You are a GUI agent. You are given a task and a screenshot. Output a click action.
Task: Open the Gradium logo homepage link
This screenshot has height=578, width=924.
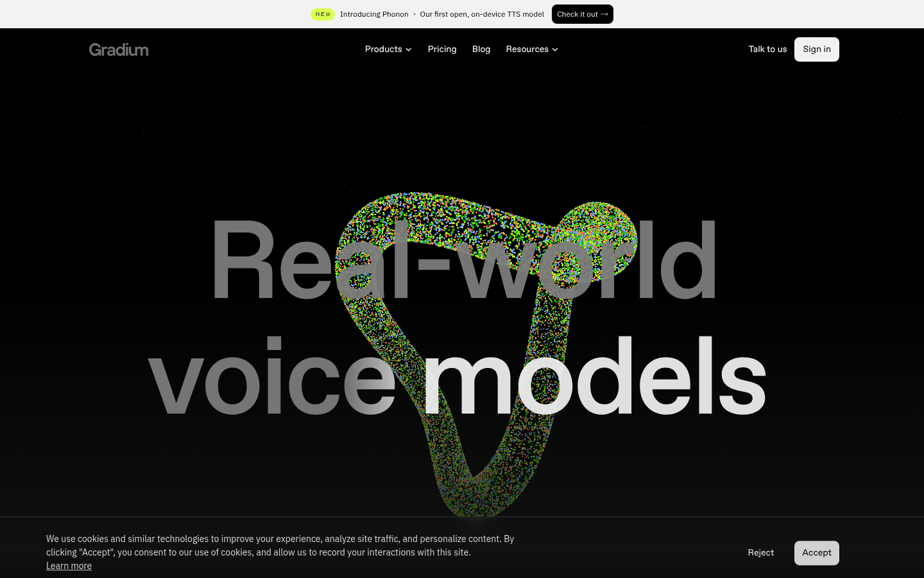pyautogui.click(x=119, y=49)
